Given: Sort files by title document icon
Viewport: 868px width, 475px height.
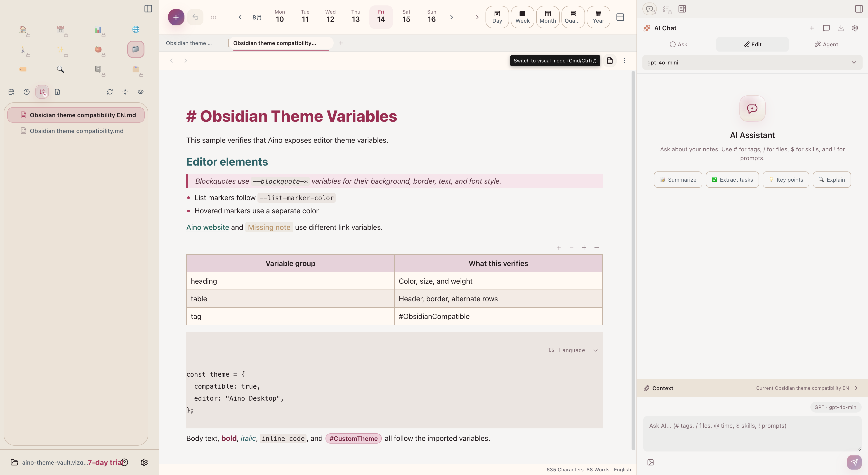Looking at the screenshot, I should pos(57,92).
